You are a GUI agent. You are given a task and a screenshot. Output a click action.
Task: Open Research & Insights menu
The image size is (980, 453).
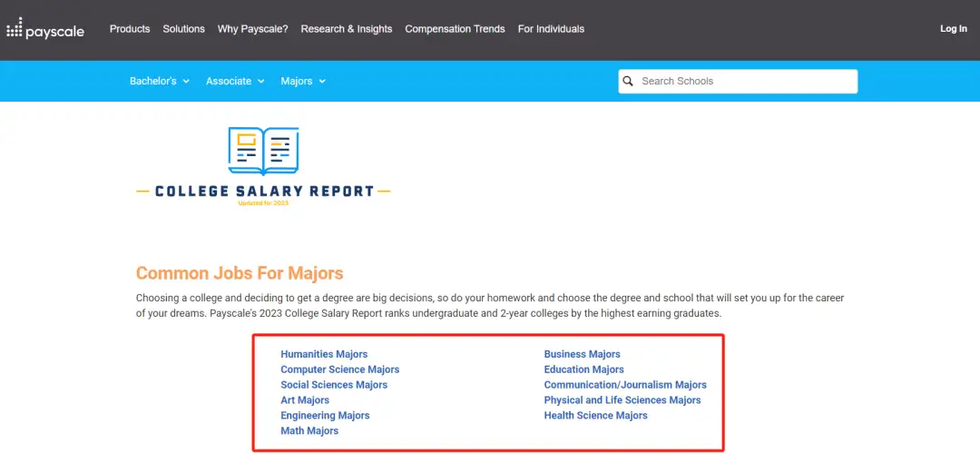point(347,29)
